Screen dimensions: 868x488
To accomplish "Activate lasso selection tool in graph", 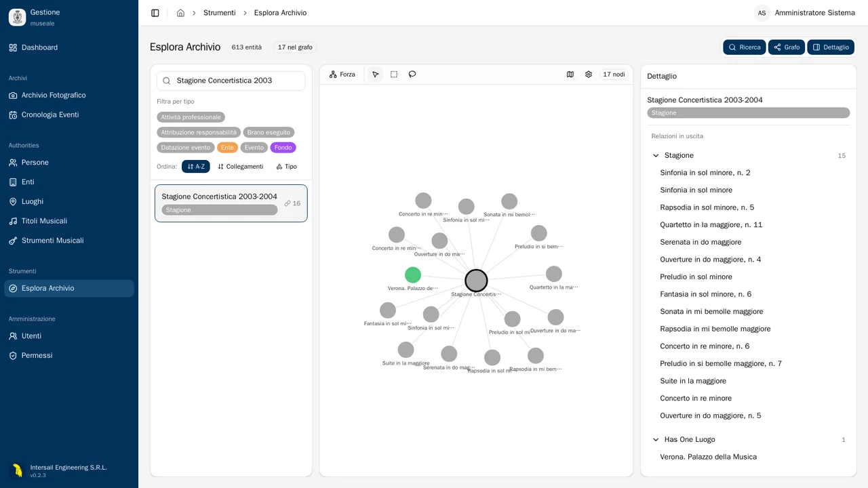I will tap(412, 75).
